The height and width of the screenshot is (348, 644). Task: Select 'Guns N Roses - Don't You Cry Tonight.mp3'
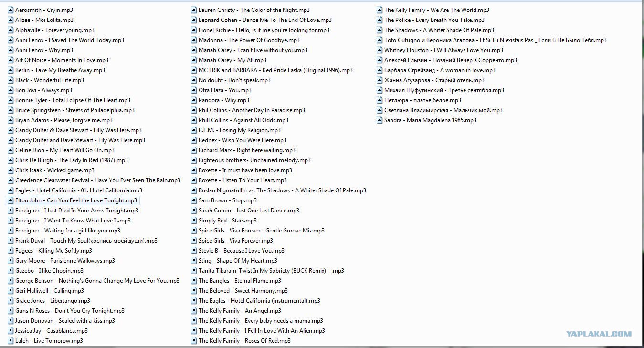click(x=70, y=311)
